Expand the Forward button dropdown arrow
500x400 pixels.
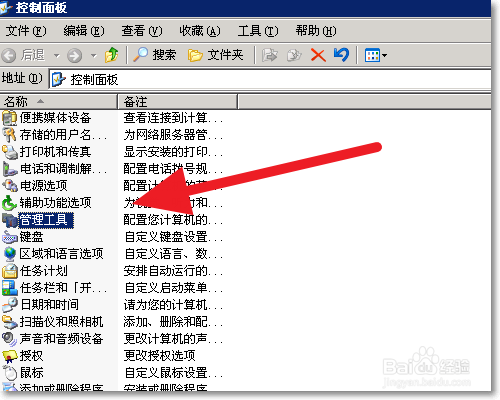point(94,56)
